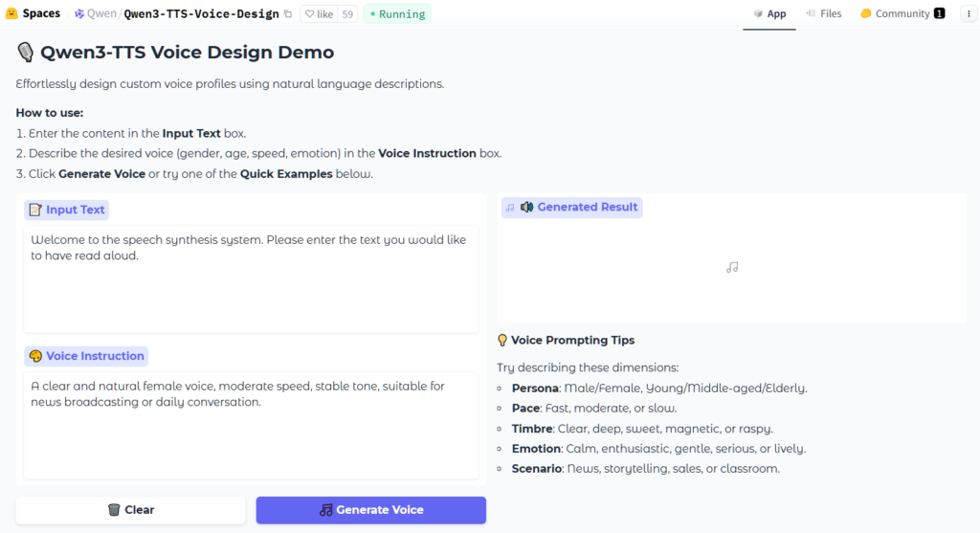Click the Input Text label icon

[x=35, y=210]
